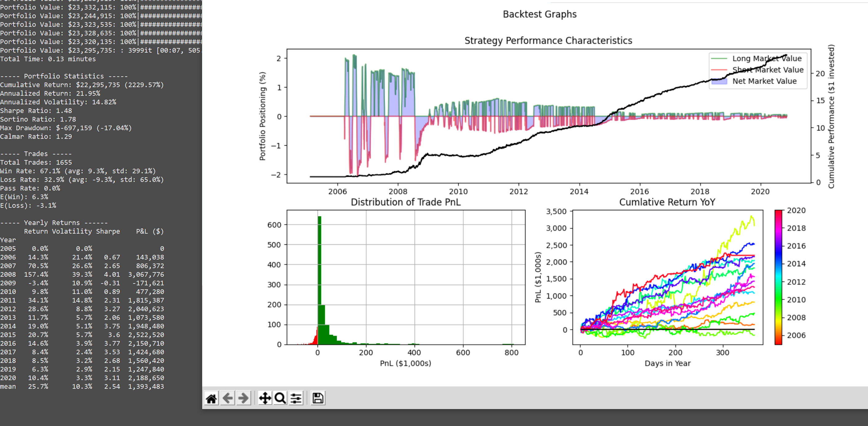Click the 2014 colorbar tick label
This screenshot has width=868, height=426.
click(796, 264)
